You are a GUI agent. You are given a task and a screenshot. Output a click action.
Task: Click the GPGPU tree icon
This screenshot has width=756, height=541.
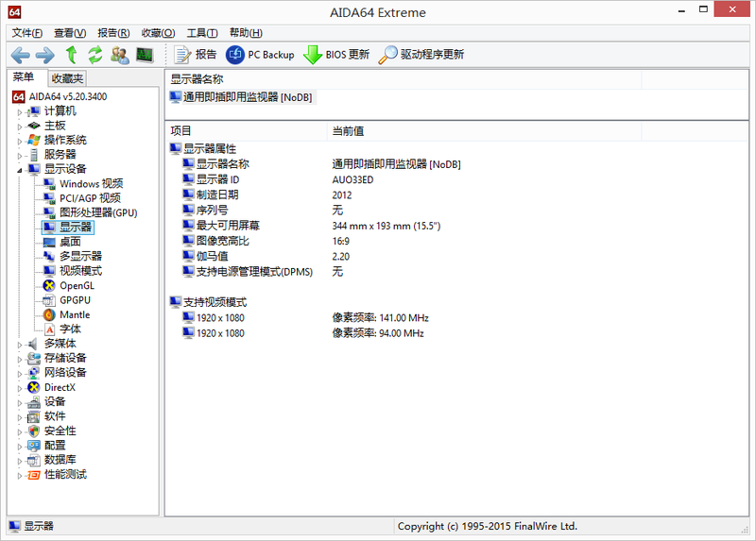(x=49, y=300)
